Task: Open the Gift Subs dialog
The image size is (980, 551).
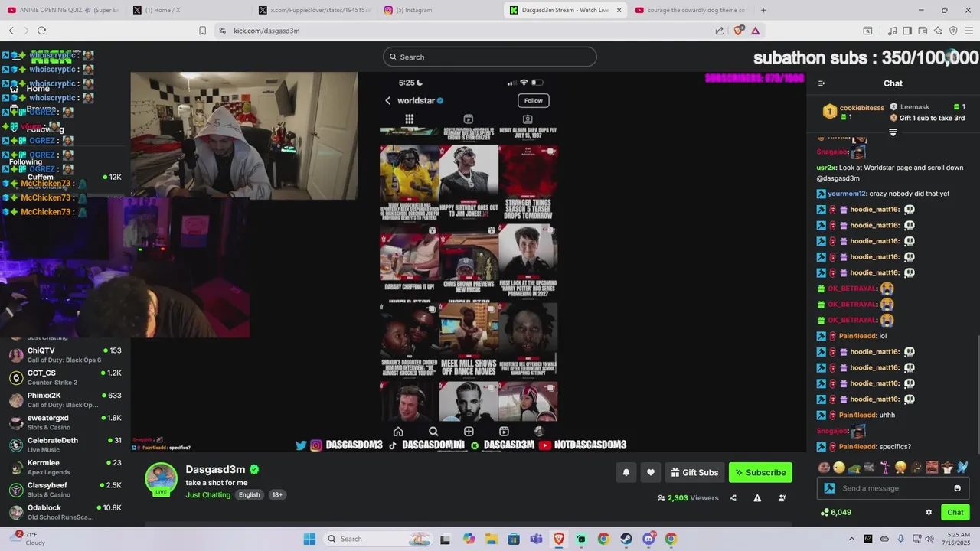Action: [694, 472]
